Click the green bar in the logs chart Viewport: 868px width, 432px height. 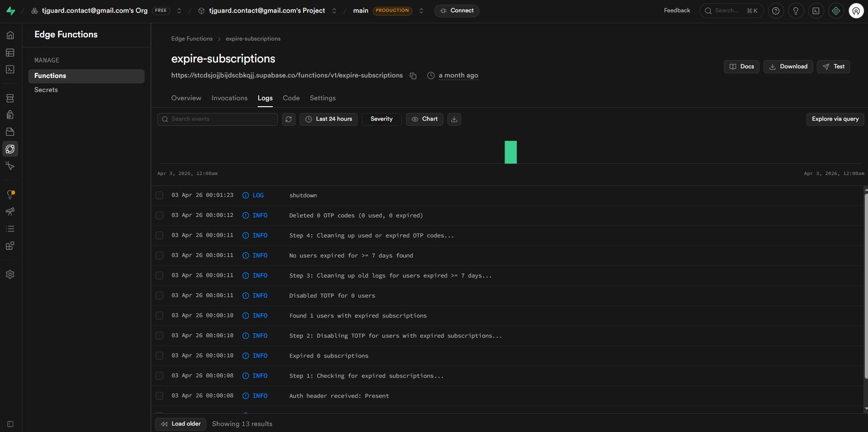coord(510,152)
